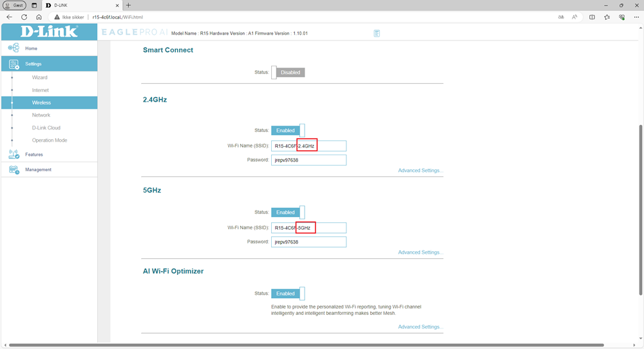Viewport: 644px width, 349px height.
Task: Select Operation Mode in the sidebar
Action: coord(50,140)
